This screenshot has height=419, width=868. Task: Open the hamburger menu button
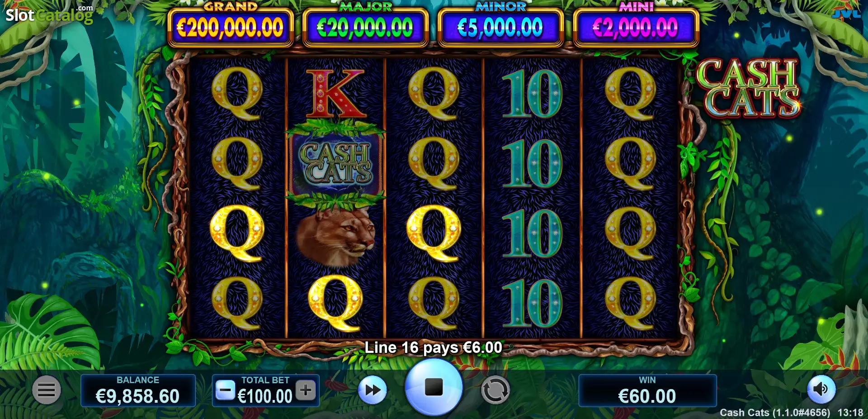pos(46,390)
